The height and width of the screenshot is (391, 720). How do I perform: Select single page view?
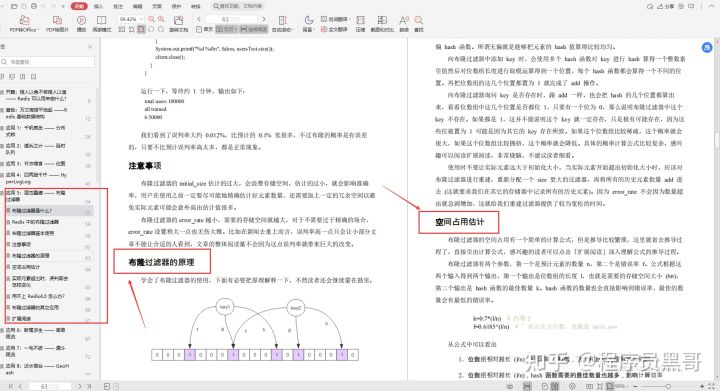[x=204, y=29]
